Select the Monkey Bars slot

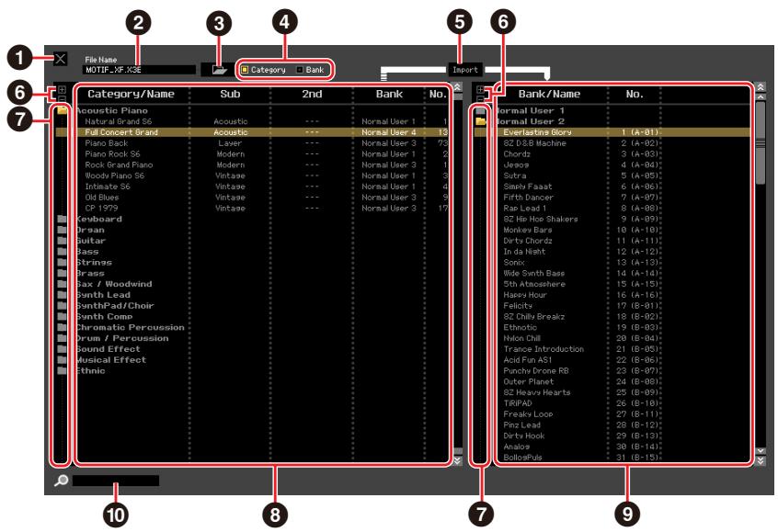[528, 230]
